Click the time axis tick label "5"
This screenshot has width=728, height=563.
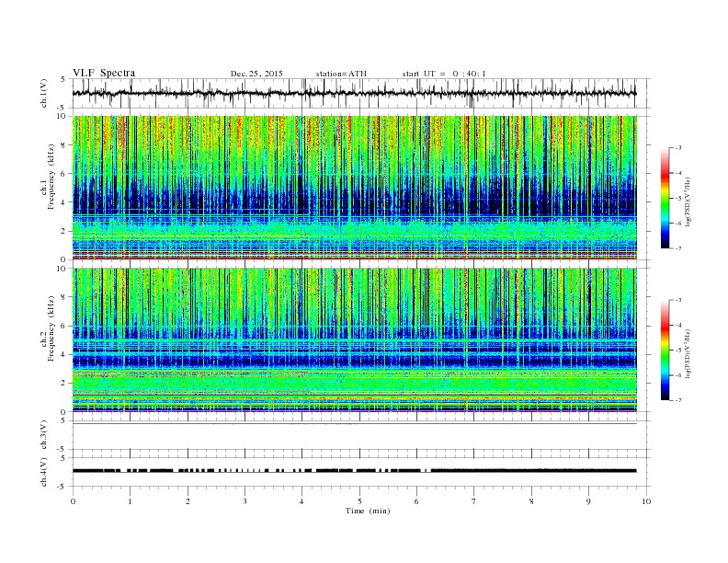[359, 501]
